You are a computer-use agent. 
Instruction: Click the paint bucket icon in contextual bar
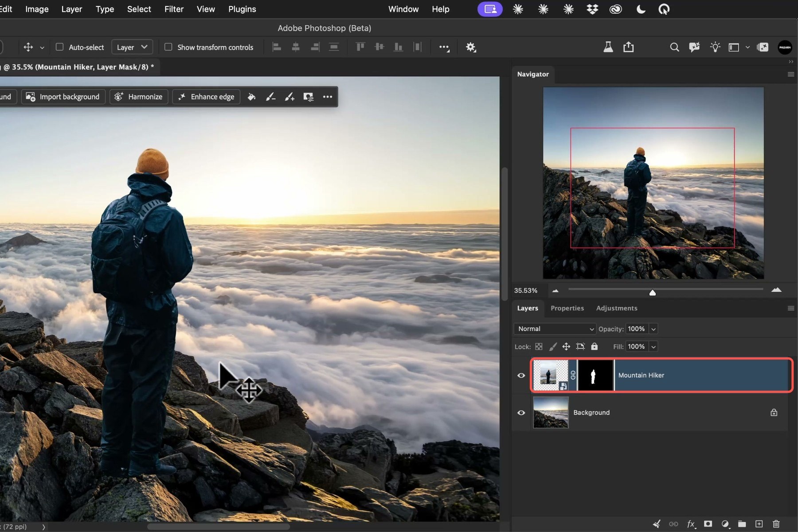251,97
